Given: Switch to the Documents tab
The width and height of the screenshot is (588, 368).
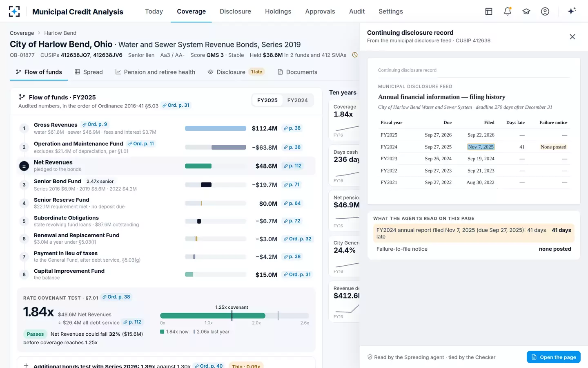Looking at the screenshot, I should (x=297, y=72).
